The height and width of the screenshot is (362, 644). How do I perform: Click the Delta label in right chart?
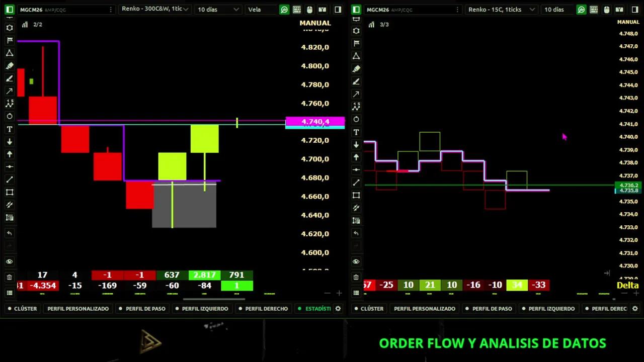click(x=627, y=285)
